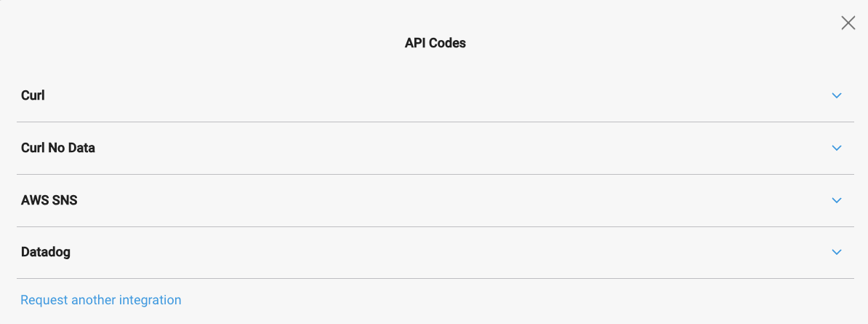Screen dimensions: 868x324
Task: Open the AWS SNS accordion row
Action: coord(435,200)
